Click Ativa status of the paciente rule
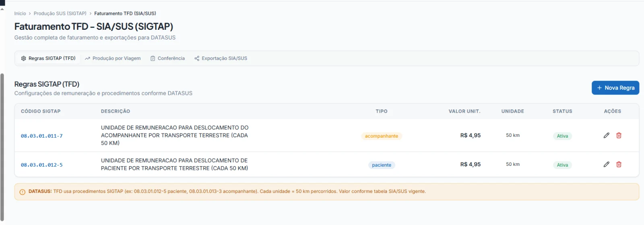This screenshot has height=225, width=644. point(562,165)
